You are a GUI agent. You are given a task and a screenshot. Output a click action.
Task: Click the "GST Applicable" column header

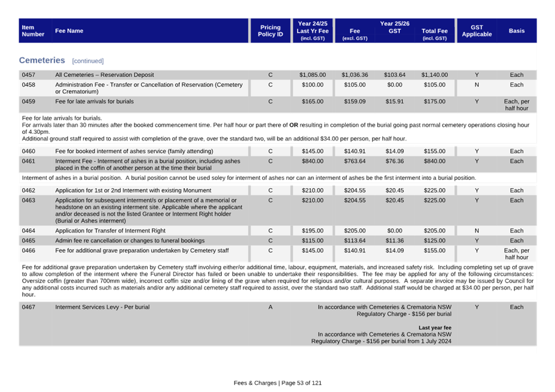(x=477, y=31)
